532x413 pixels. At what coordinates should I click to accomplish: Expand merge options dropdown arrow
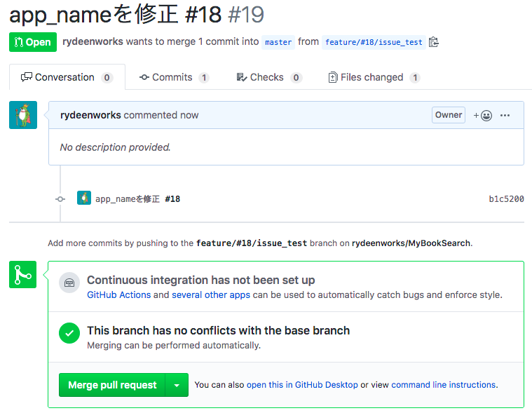(x=177, y=385)
